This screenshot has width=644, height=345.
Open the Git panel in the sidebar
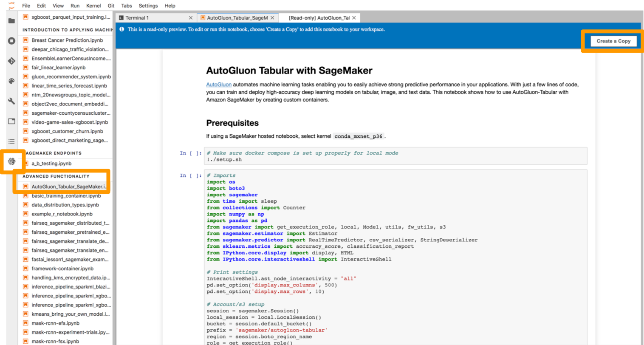point(11,61)
